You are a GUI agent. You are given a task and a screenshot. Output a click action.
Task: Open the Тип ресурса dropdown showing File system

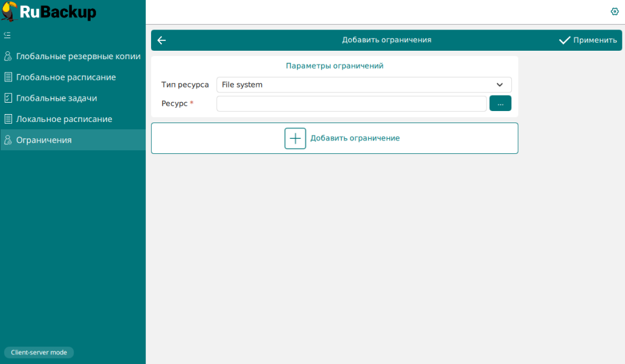357,85
